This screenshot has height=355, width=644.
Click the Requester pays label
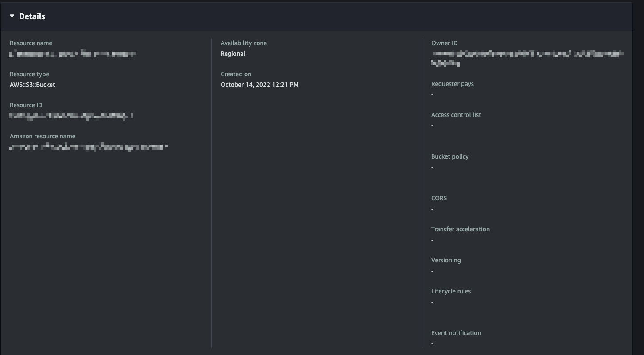click(452, 84)
